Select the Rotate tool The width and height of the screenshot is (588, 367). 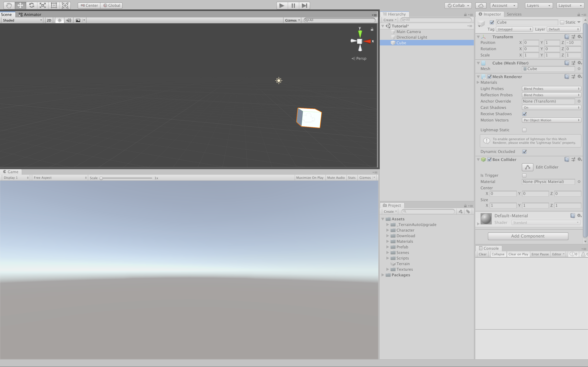pos(31,5)
